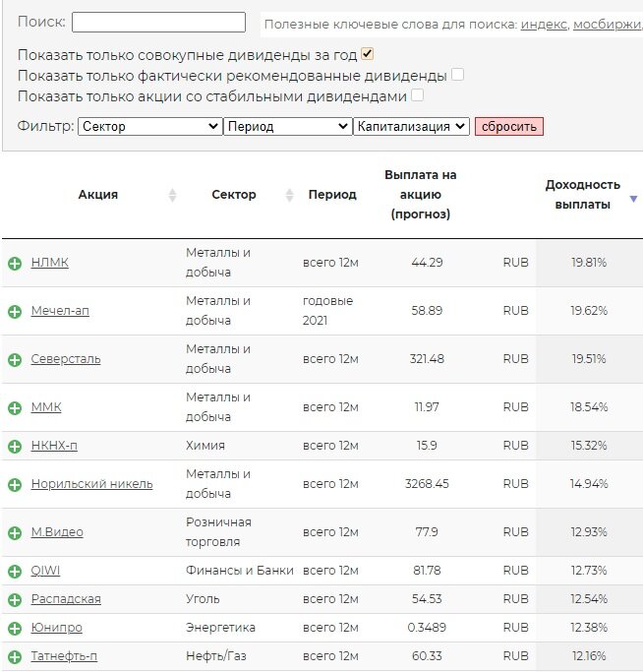Select the годовые 2021 period cell
Screen dimensions: 643x672
(327, 310)
